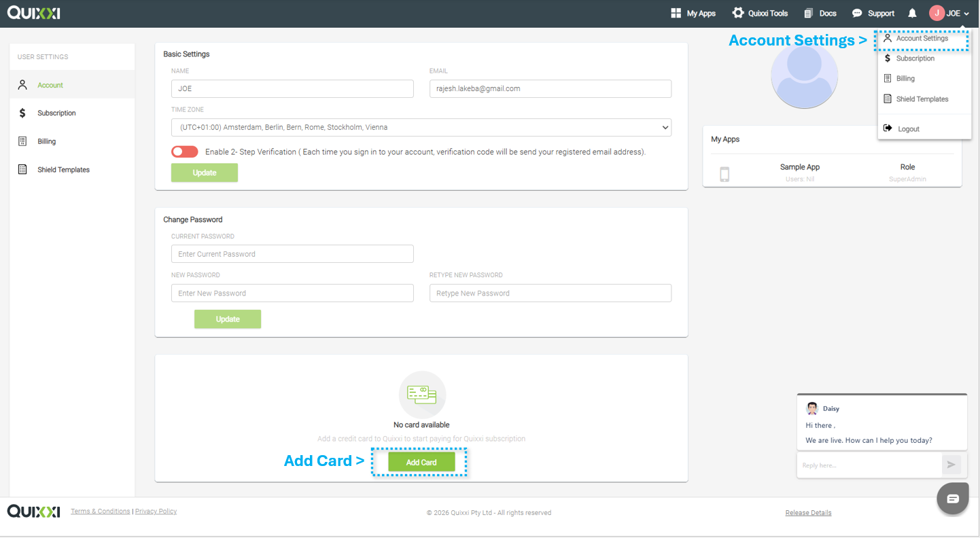
Task: Focus the New Password field
Action: pyautogui.click(x=292, y=293)
